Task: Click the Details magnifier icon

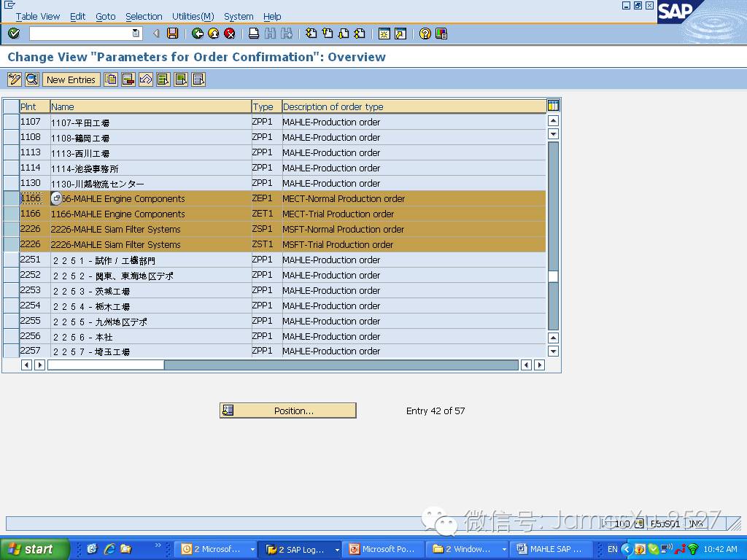Action: [32, 79]
